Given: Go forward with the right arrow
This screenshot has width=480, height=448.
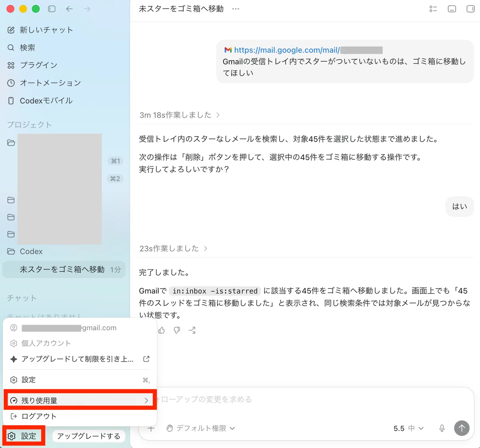Looking at the screenshot, I should [87, 9].
